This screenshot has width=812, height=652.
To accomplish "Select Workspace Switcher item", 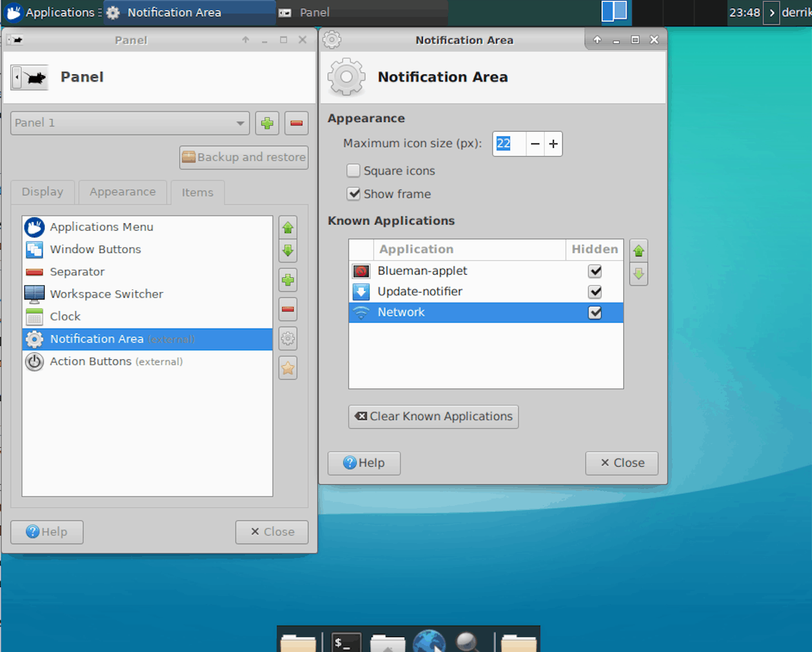I will click(x=148, y=294).
